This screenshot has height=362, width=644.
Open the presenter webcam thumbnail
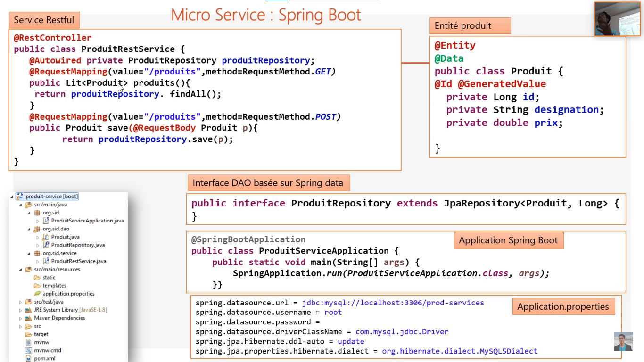point(617,18)
